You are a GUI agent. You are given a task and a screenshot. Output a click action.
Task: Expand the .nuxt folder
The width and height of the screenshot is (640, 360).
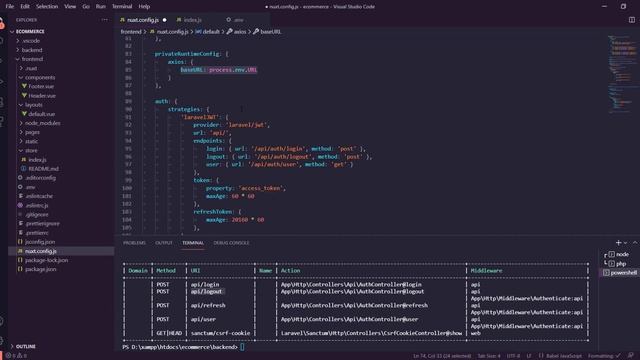[x=31, y=68]
